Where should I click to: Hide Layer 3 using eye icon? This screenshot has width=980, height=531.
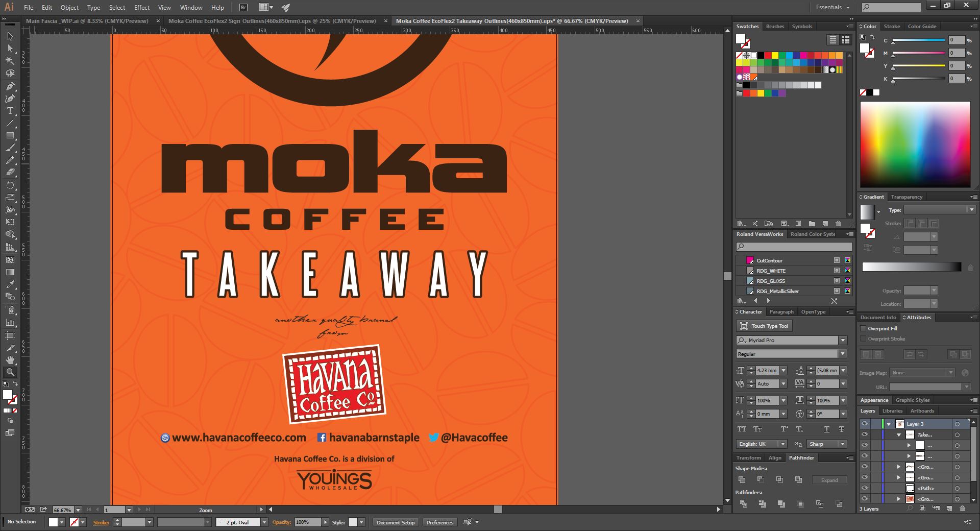864,424
